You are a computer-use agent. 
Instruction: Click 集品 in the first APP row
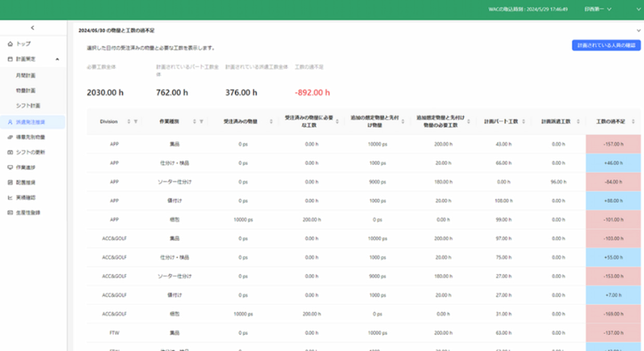pyautogui.click(x=175, y=144)
